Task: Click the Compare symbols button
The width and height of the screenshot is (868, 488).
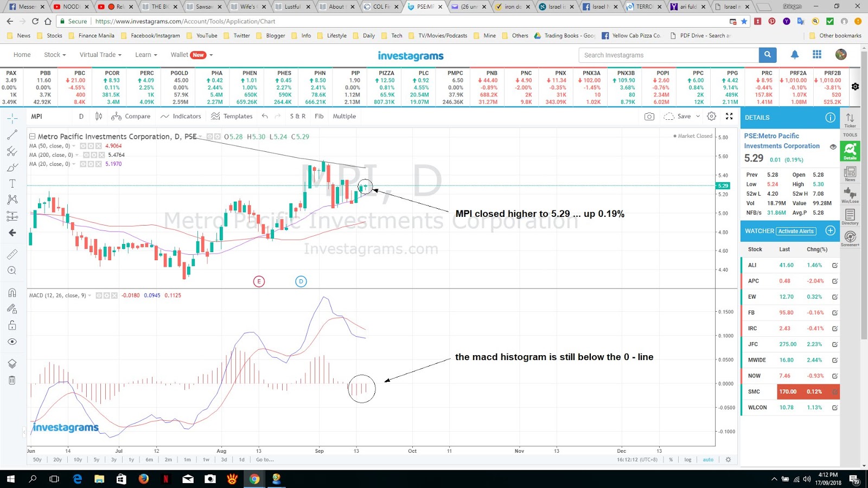Action: (131, 116)
